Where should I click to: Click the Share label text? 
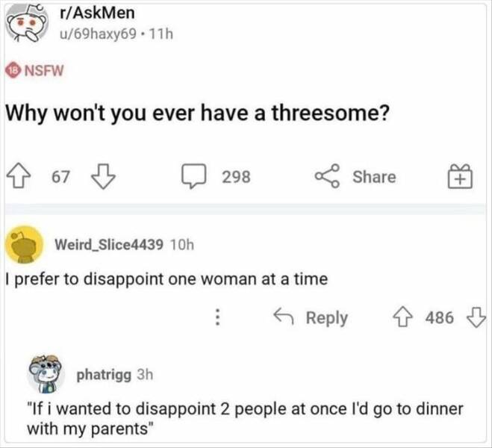coord(374,176)
